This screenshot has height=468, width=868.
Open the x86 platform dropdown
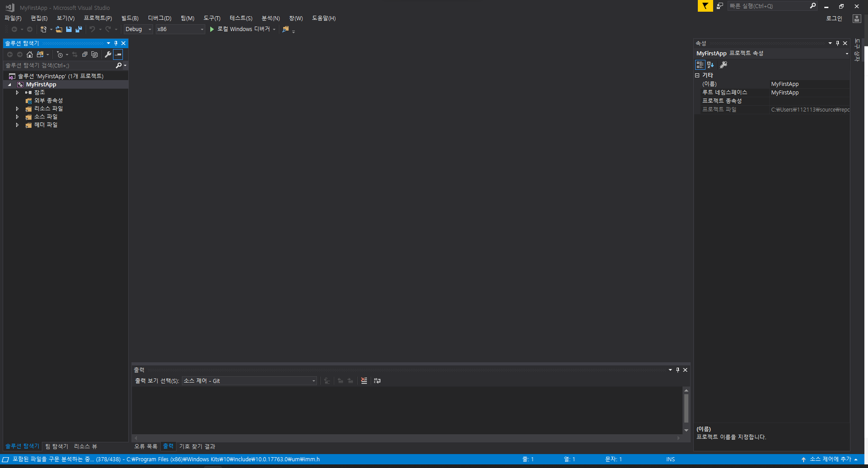click(181, 29)
